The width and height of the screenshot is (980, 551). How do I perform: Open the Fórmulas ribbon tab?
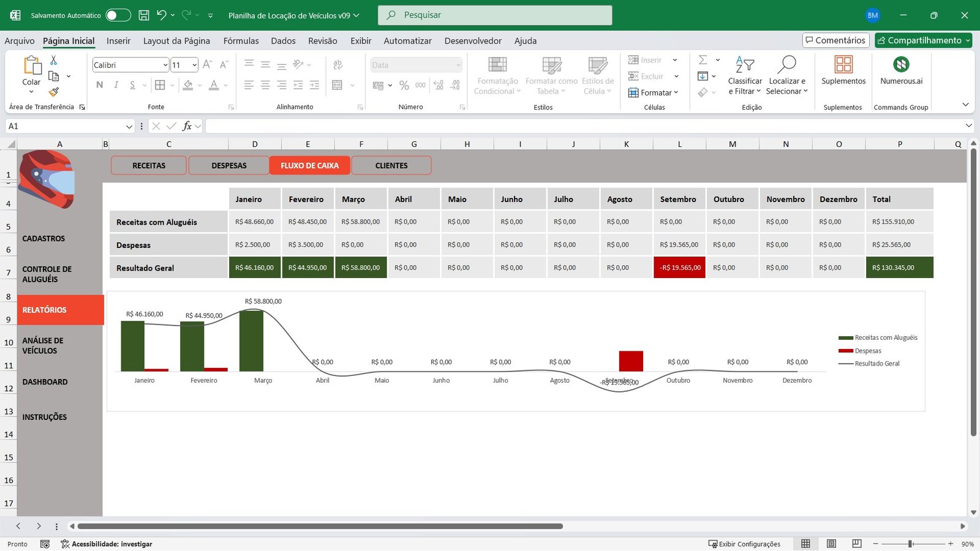tap(241, 41)
